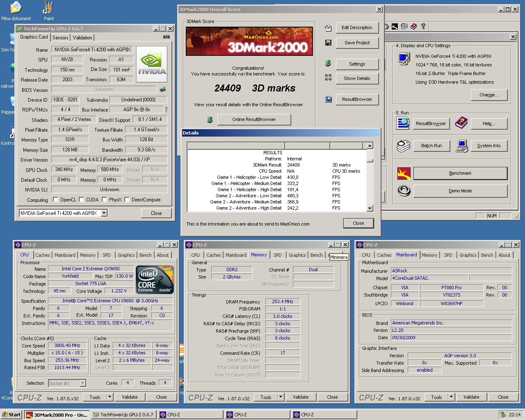Click the 3DMark2000 banner image
This screenshot has height=420, width=525.
(249, 41)
